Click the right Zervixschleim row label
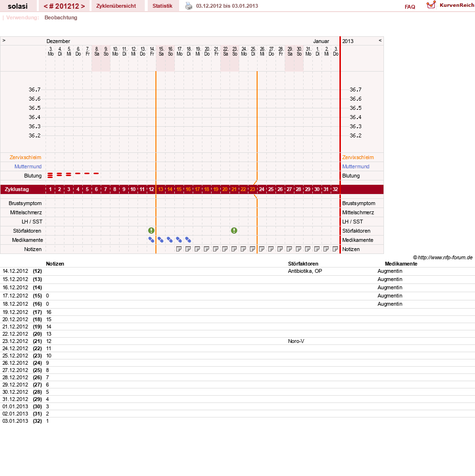This screenshot has height=476, width=475. (x=358, y=157)
